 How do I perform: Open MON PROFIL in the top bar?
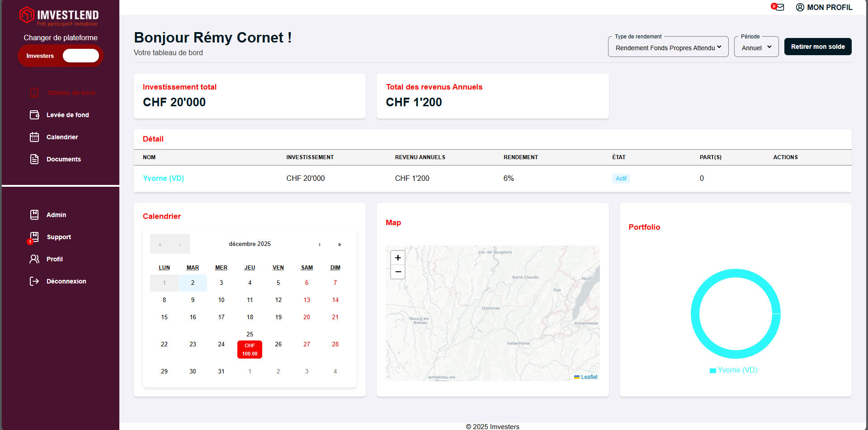pyautogui.click(x=824, y=7)
